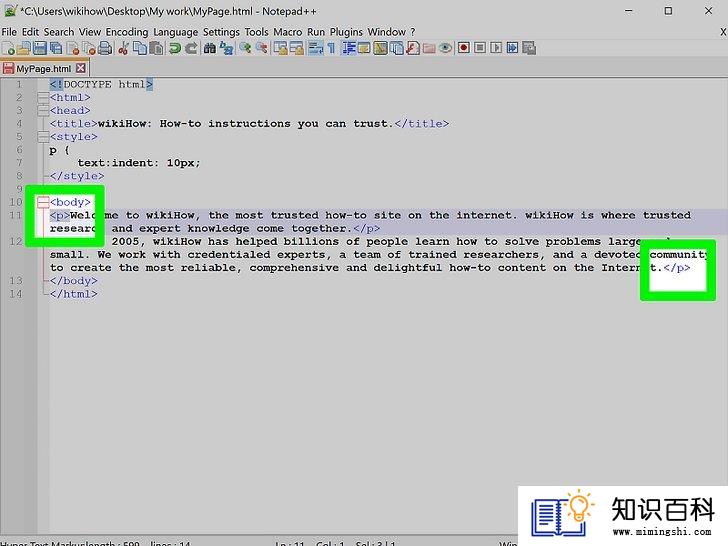Open the Search menu
Viewport: 728px width, 546px height.
point(59,32)
